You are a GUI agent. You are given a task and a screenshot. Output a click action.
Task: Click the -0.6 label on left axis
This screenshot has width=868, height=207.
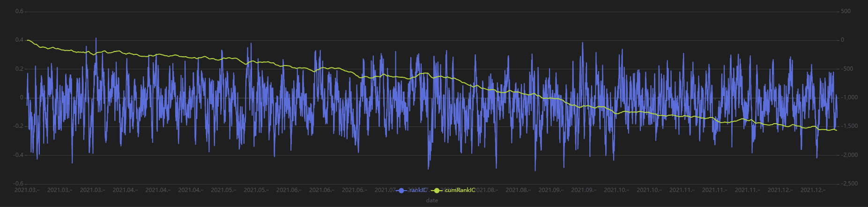pos(18,184)
